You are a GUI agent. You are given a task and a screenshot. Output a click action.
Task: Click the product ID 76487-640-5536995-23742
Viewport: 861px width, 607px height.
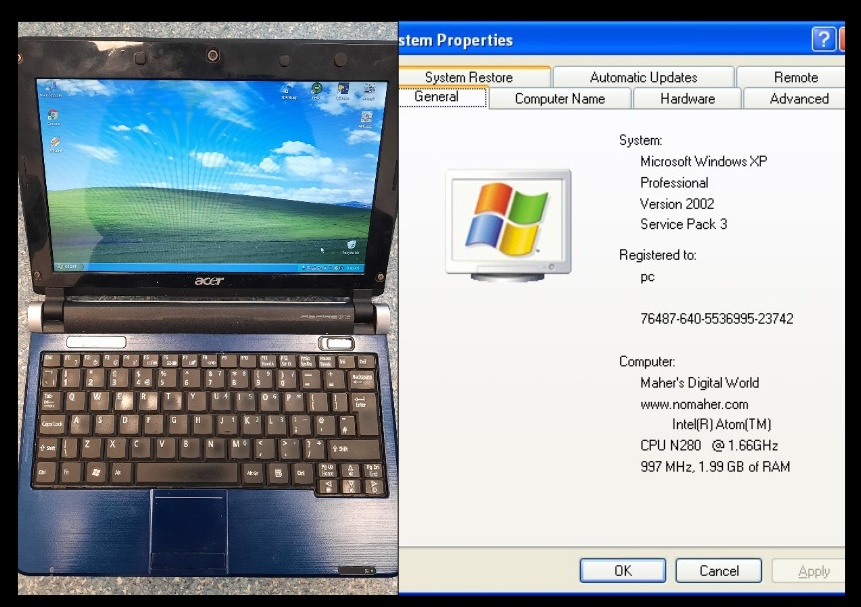point(717,319)
